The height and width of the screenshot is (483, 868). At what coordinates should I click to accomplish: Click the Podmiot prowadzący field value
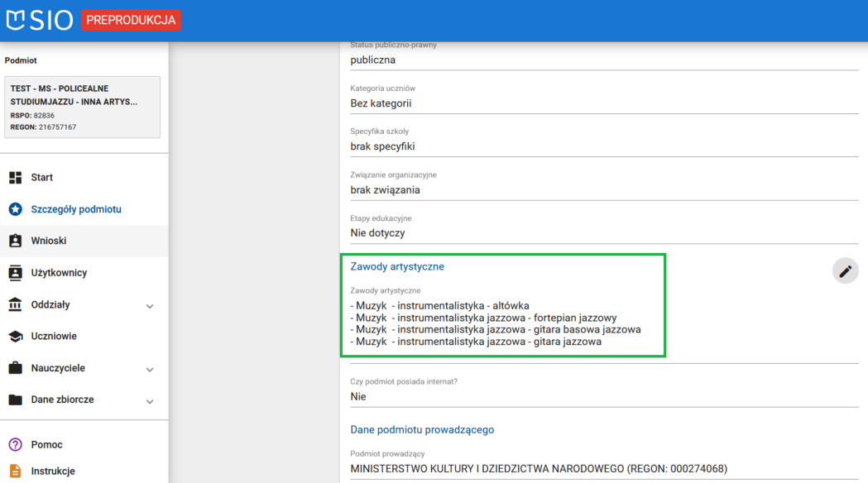pyautogui.click(x=539, y=469)
